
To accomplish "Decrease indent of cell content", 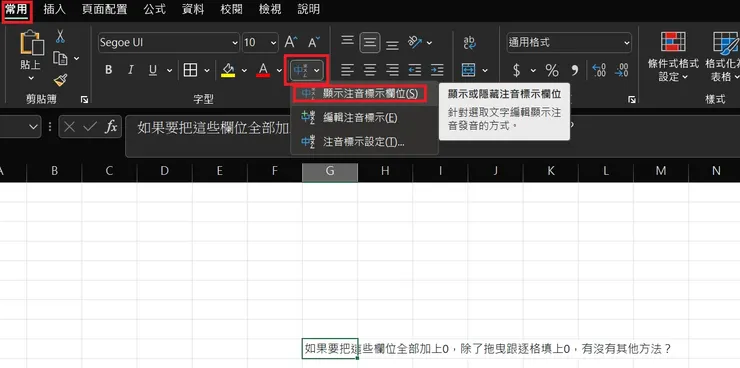I will (415, 70).
